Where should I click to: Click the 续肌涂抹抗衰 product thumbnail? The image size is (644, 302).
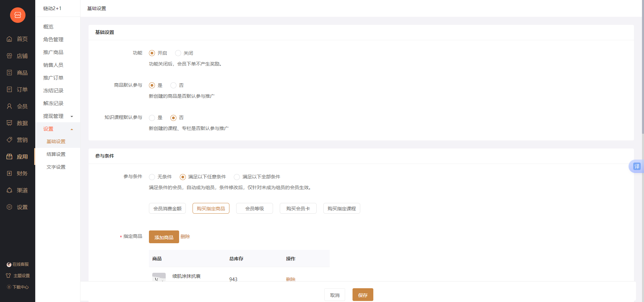tap(159, 277)
